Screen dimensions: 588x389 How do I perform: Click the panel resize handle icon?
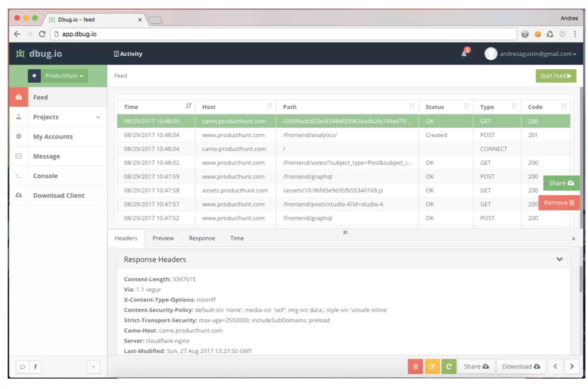pos(345,232)
